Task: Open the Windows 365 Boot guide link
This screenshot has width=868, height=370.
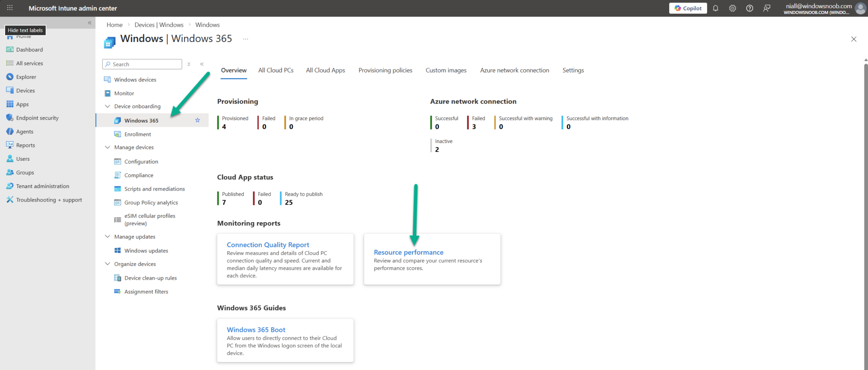Action: coord(256,330)
